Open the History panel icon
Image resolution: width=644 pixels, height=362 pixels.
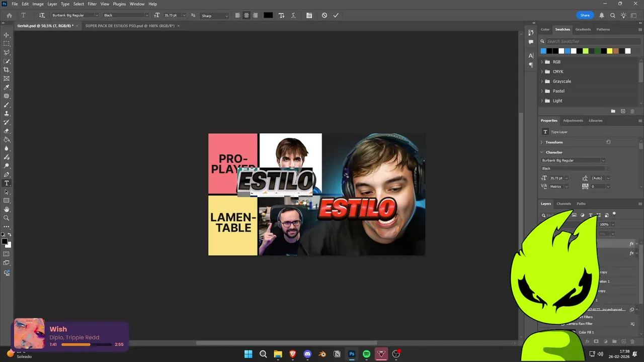pos(531,33)
